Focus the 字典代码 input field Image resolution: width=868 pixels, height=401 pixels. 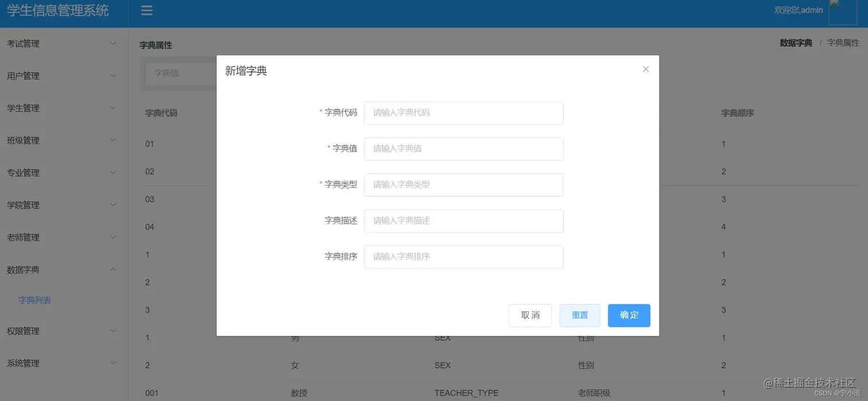pyautogui.click(x=464, y=113)
